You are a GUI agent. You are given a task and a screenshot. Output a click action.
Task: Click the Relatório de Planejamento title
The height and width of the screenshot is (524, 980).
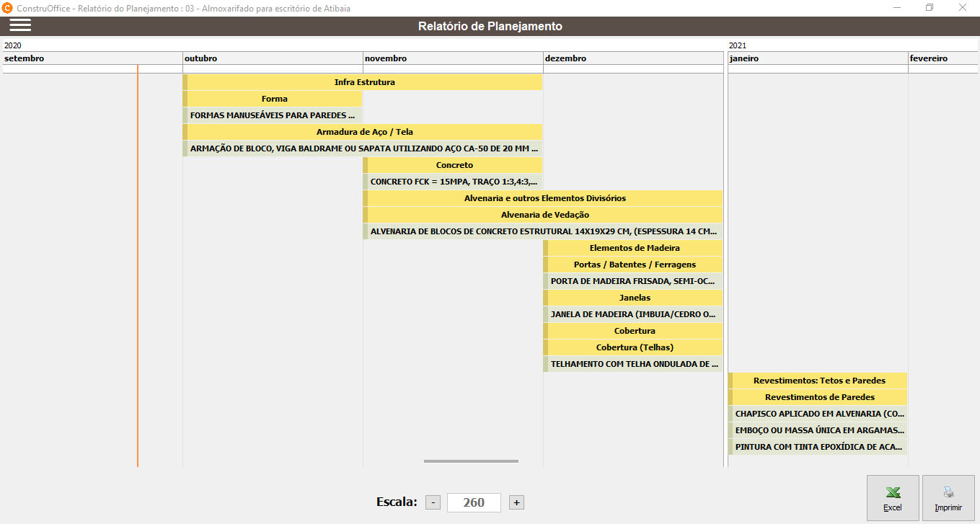pyautogui.click(x=490, y=26)
